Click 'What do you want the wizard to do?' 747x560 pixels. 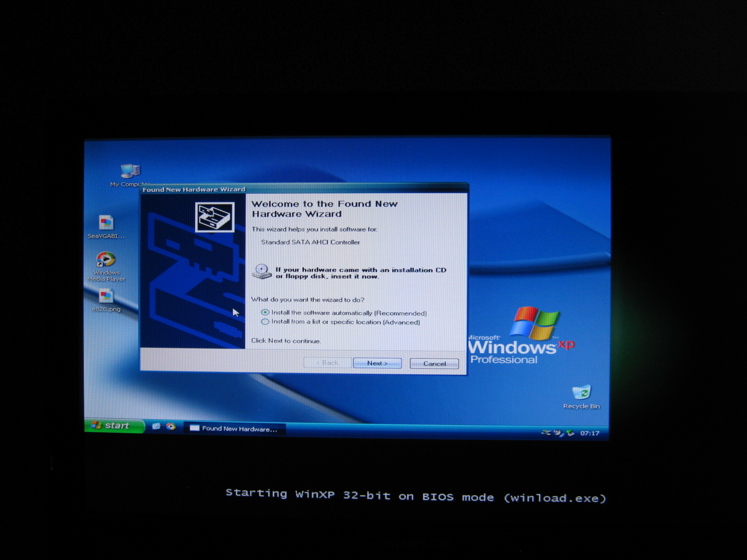(308, 300)
